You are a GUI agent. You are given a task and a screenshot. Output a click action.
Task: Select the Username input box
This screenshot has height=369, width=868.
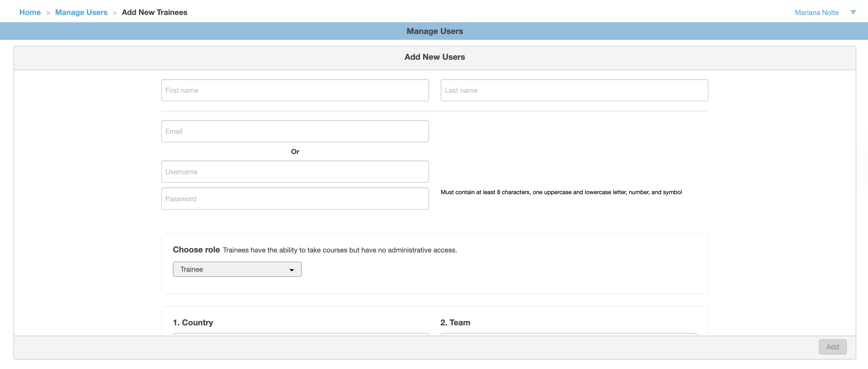pos(295,172)
